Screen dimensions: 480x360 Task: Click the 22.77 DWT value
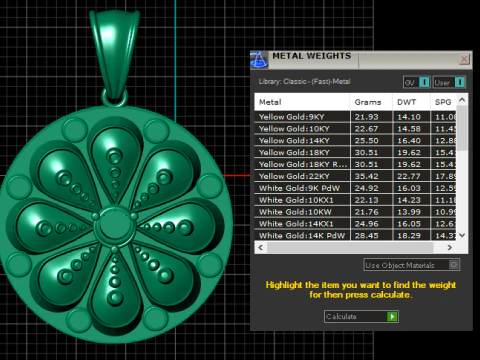409,176
